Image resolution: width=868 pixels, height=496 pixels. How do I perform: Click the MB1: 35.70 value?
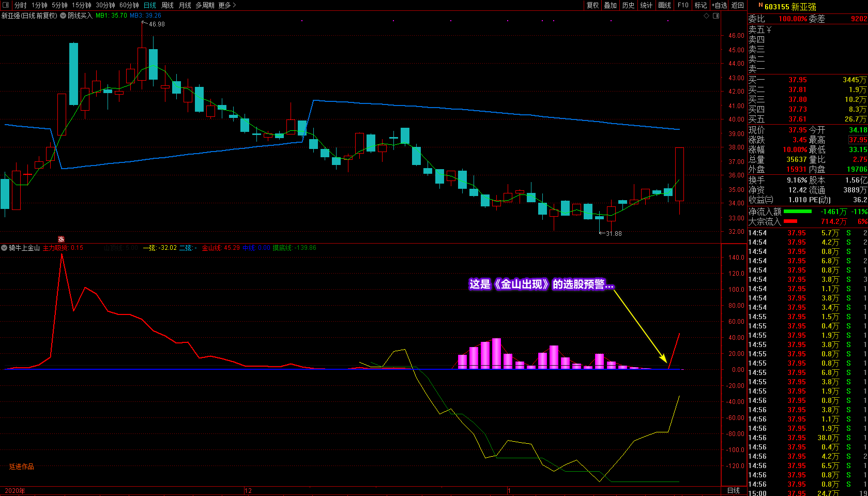tap(111, 16)
